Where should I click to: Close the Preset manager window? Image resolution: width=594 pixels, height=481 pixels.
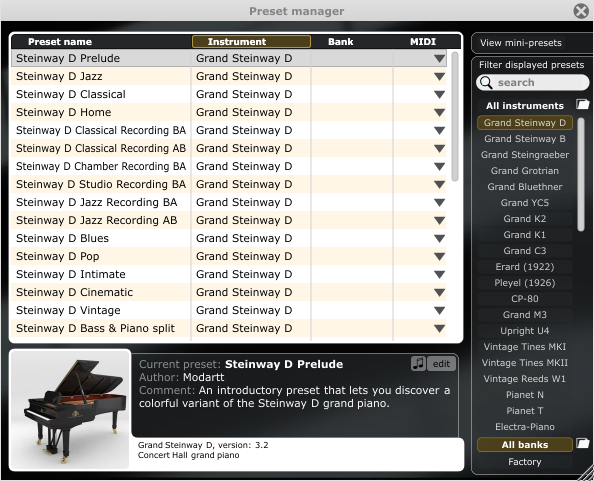581,11
